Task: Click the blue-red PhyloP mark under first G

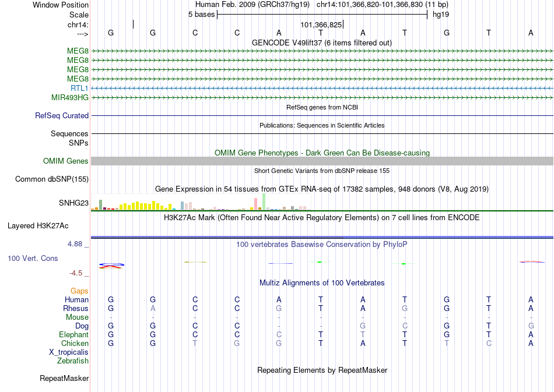Action: pos(111,266)
